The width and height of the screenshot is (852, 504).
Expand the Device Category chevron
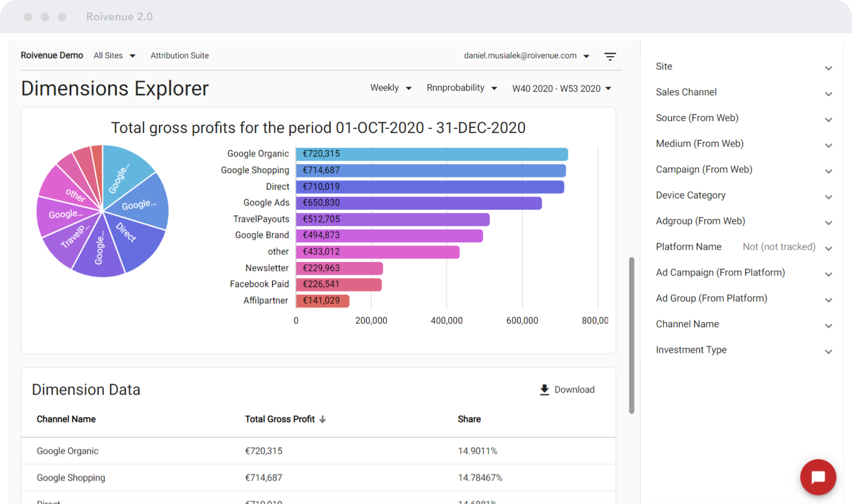pyautogui.click(x=828, y=197)
